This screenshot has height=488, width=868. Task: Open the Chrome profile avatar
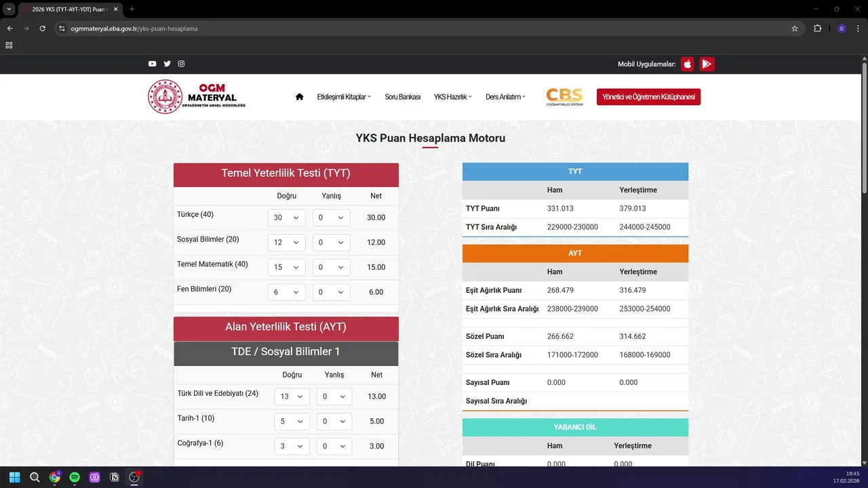842,28
